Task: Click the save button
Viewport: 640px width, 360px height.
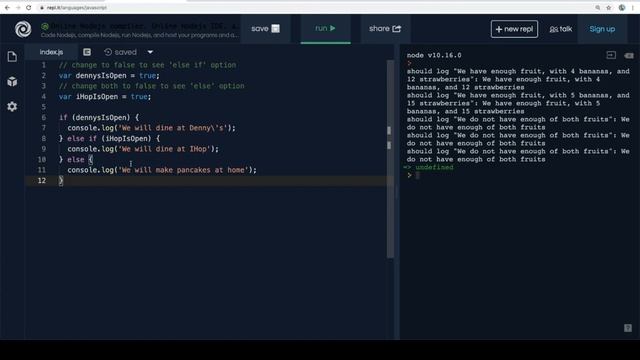Action: [x=265, y=29]
